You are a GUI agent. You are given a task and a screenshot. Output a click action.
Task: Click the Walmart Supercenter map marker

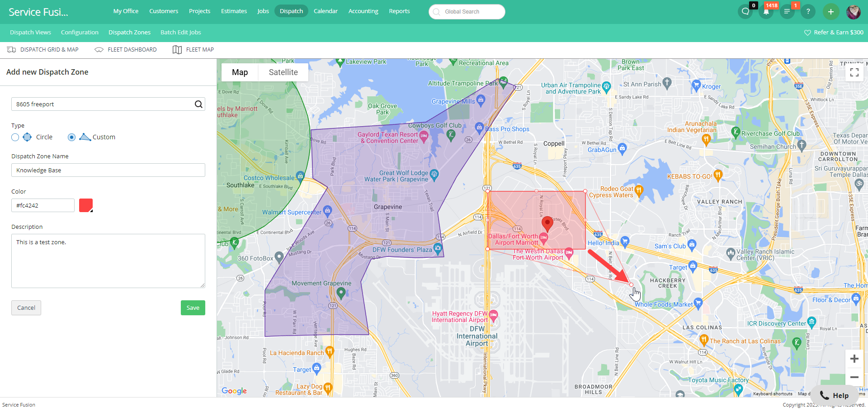click(328, 210)
